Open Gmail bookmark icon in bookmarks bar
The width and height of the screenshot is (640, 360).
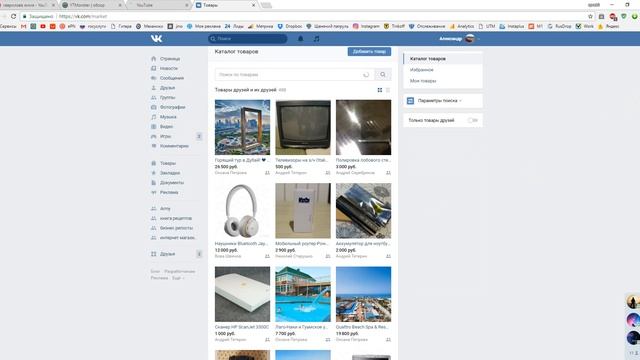point(24,26)
